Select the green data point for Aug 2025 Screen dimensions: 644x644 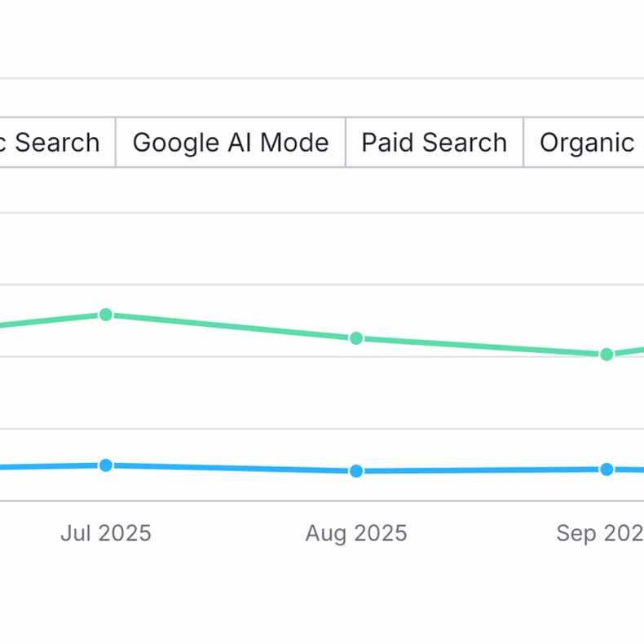coord(356,338)
